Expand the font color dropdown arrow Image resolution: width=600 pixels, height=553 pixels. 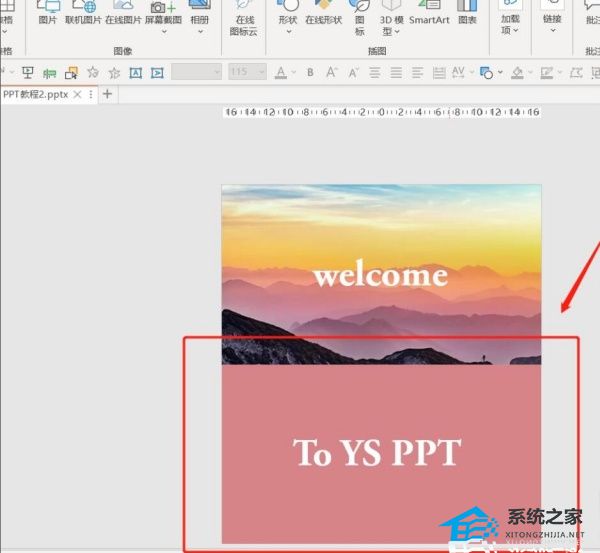pyautogui.click(x=294, y=72)
